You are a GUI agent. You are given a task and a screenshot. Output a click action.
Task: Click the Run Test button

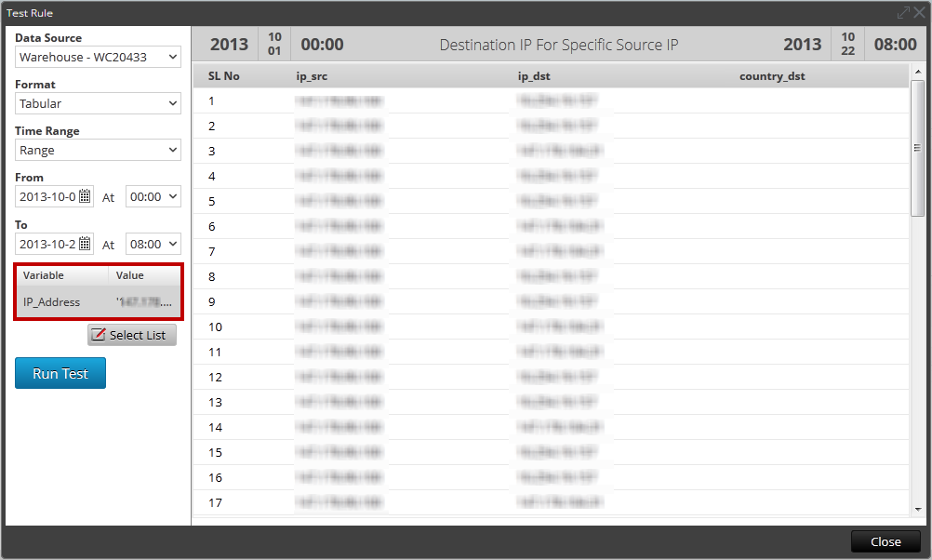click(x=60, y=372)
